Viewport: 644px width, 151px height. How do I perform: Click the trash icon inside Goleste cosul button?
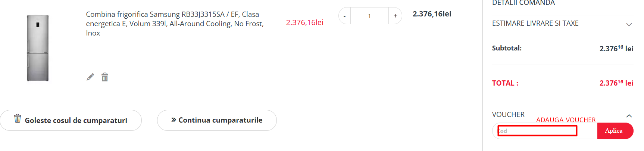18,118
